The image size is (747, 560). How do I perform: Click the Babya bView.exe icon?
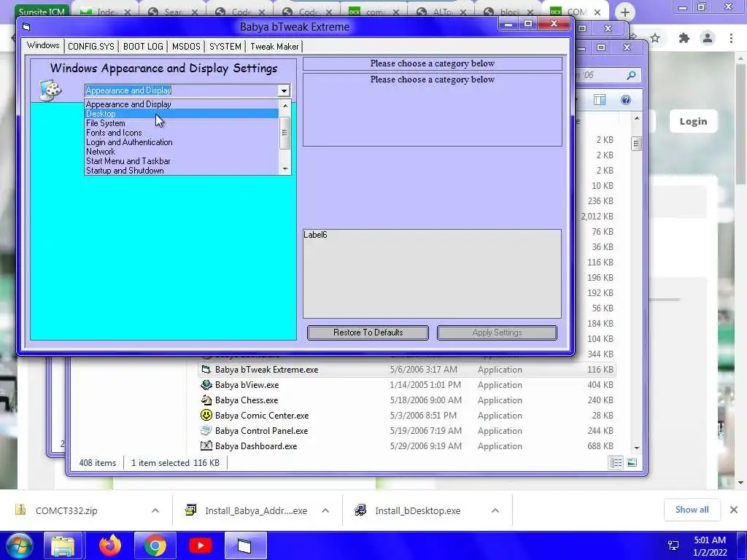point(206,385)
